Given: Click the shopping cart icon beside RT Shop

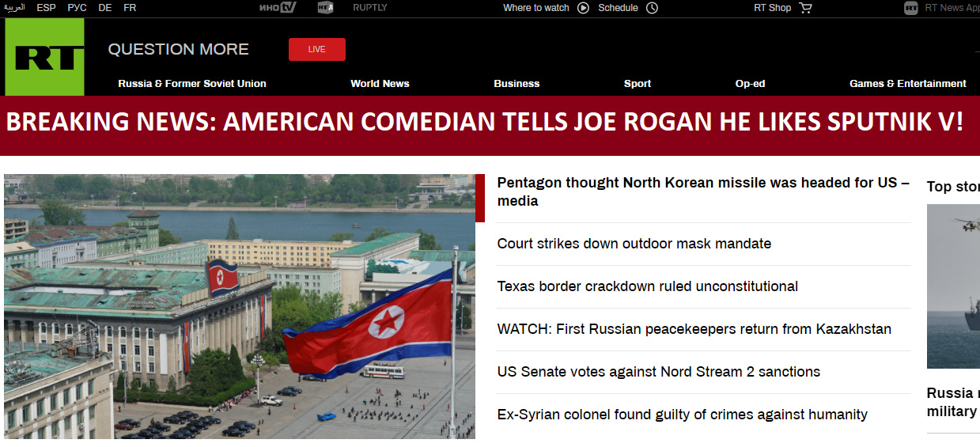Looking at the screenshot, I should [x=805, y=8].
